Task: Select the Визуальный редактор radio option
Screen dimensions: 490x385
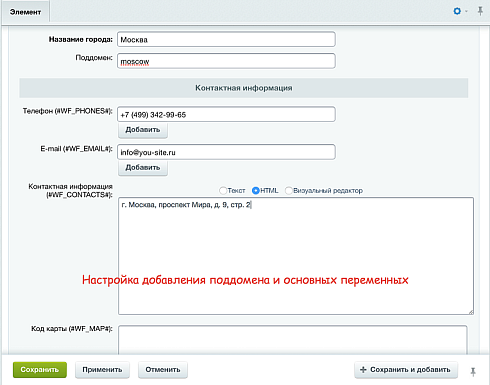Action: coord(289,191)
